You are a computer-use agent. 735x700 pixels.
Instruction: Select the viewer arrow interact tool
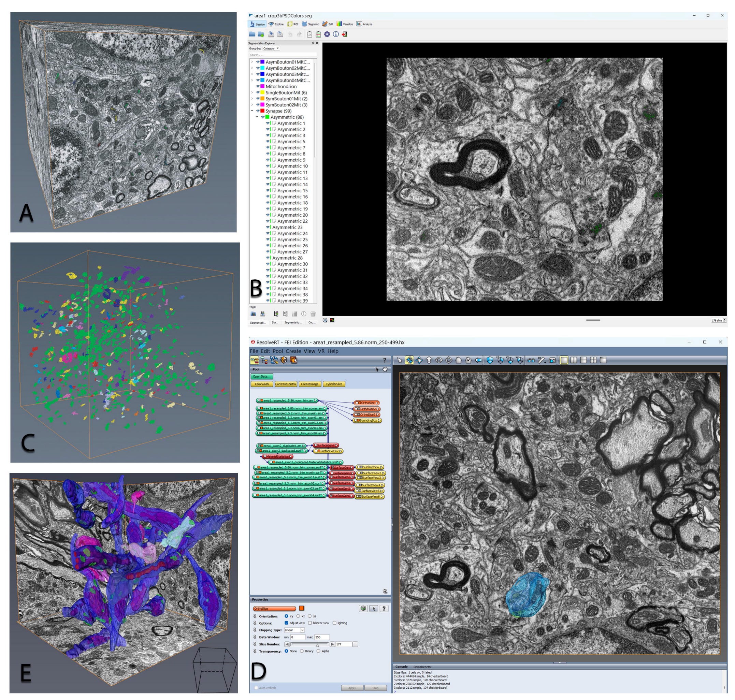(x=400, y=360)
